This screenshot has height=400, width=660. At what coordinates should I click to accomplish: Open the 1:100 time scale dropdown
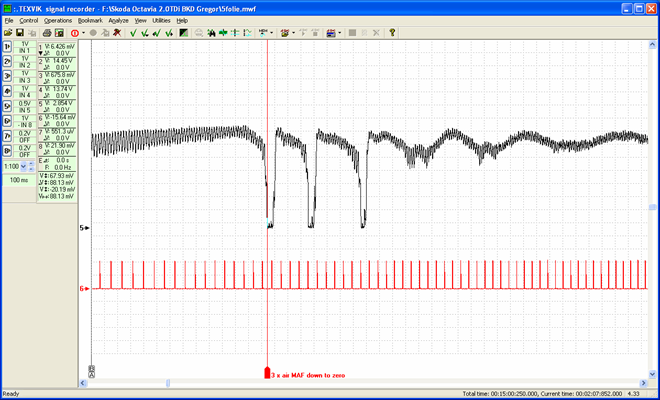[23, 166]
